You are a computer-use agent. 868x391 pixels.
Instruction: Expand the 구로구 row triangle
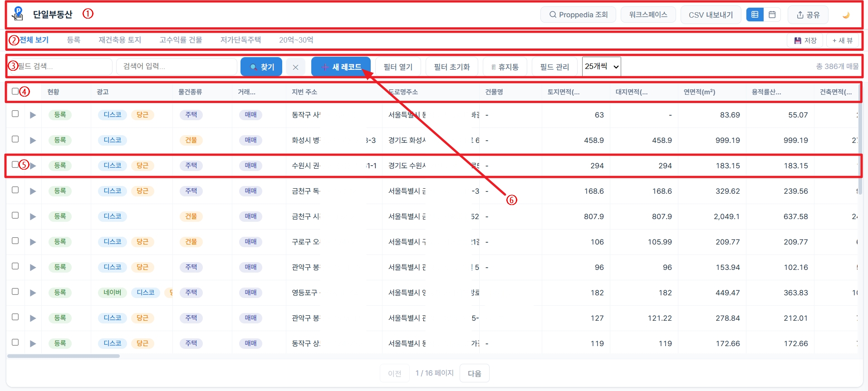click(33, 242)
